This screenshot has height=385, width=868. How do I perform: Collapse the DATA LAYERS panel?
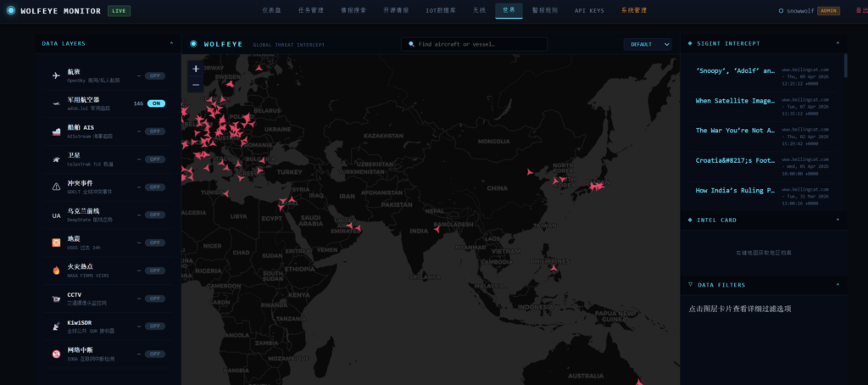click(171, 43)
